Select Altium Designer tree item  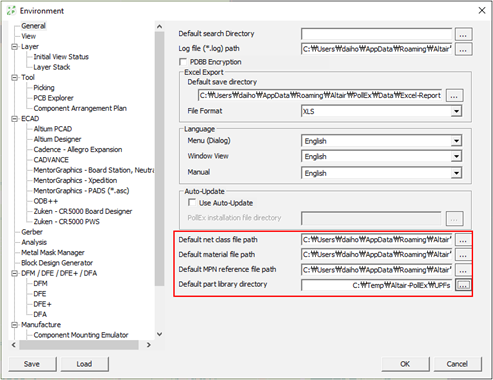pos(57,139)
